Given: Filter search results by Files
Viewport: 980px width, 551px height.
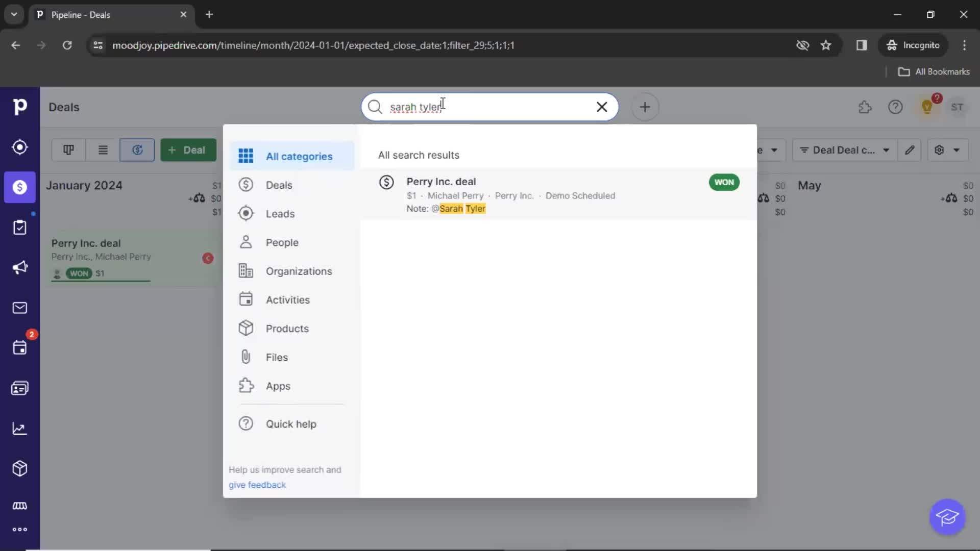Looking at the screenshot, I should click(x=292, y=357).
